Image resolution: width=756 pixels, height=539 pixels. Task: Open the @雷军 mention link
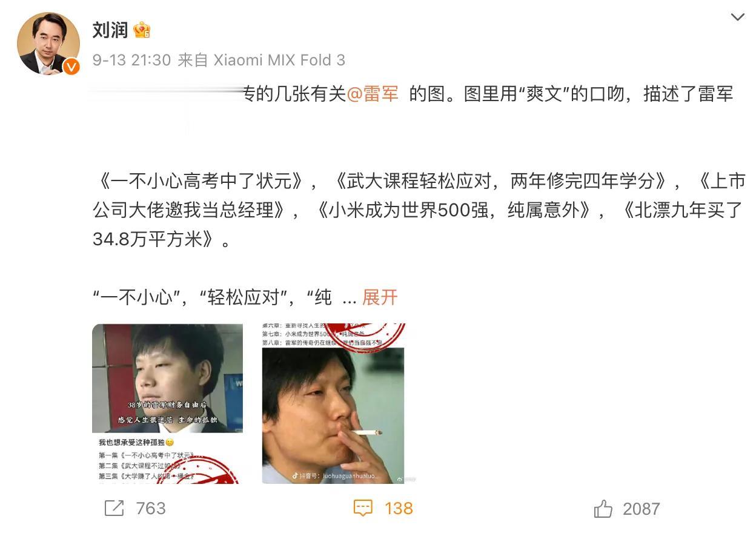373,94
